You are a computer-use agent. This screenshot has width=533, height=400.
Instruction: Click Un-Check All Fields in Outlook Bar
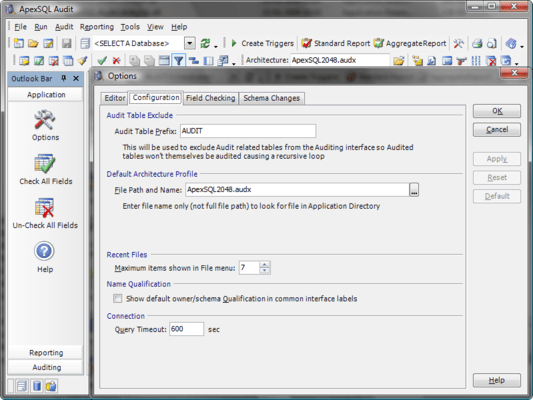coord(45,213)
